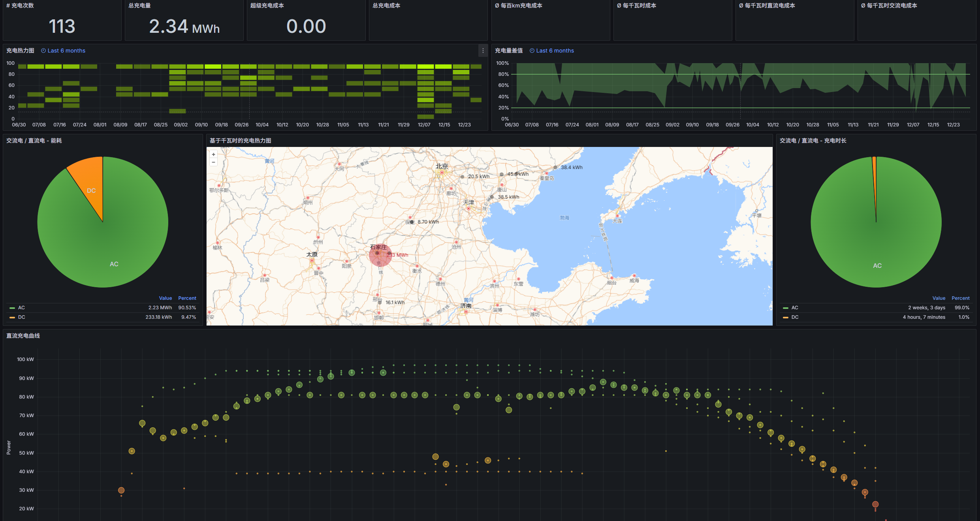
Task: Click the map zoom in plus button
Action: pos(213,154)
